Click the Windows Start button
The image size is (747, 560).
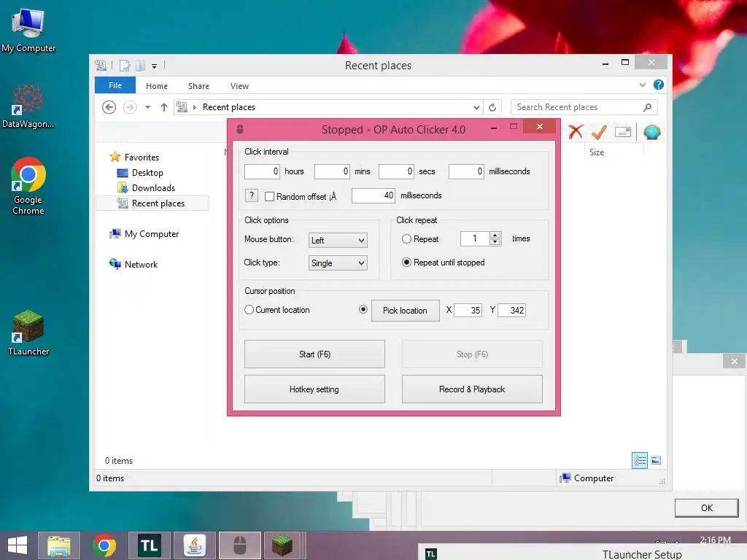pyautogui.click(x=18, y=545)
